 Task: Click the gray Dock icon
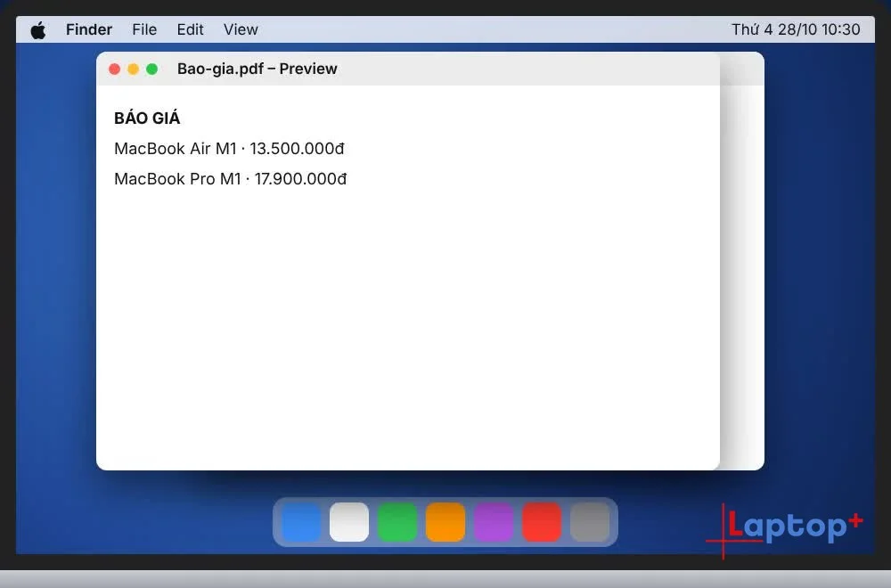click(590, 522)
